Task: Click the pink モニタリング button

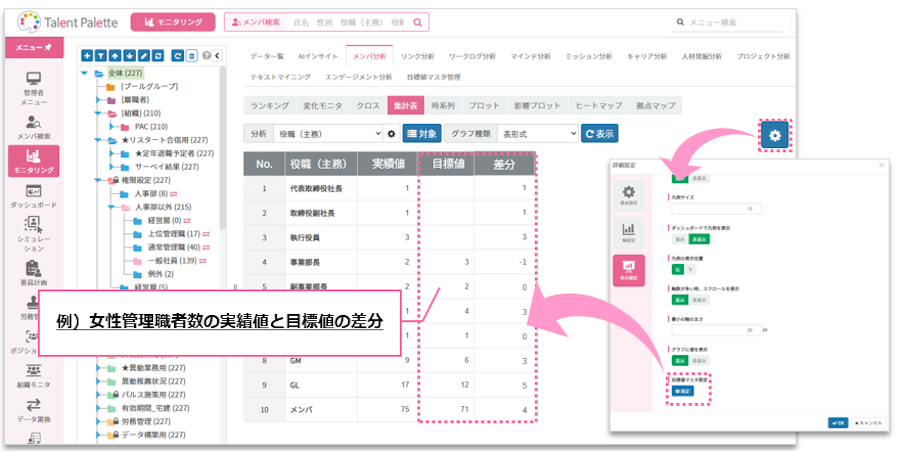Action: [173, 22]
